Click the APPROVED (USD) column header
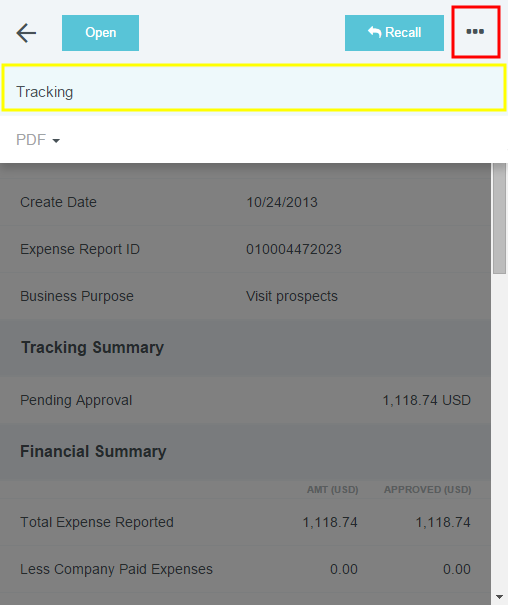Screen dimensions: 508x605 427,490
